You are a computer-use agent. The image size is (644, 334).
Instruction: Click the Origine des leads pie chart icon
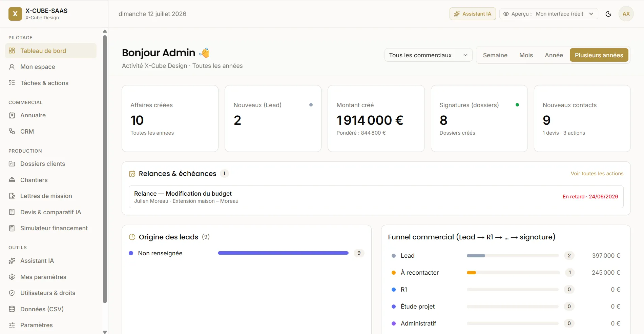[x=132, y=237]
